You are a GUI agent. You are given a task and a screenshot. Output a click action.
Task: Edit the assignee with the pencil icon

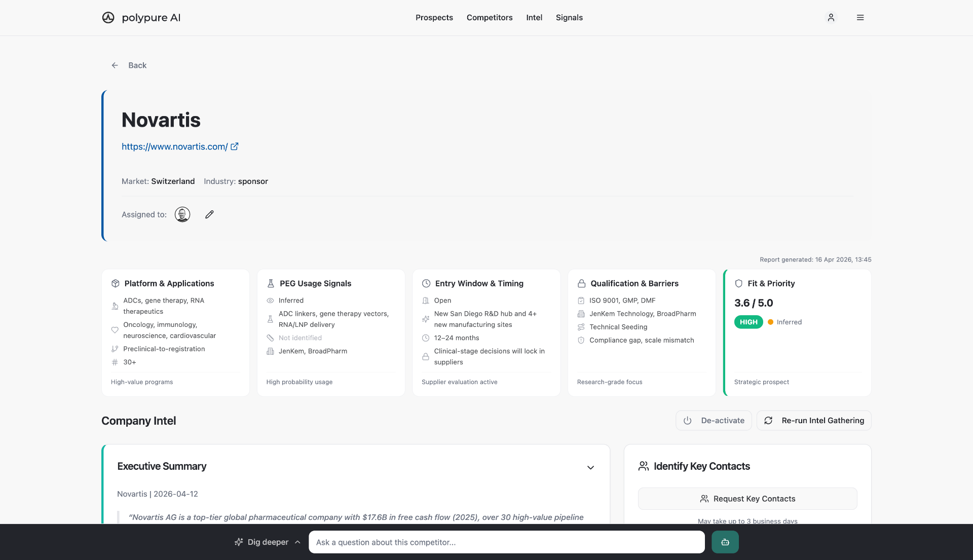click(x=209, y=214)
